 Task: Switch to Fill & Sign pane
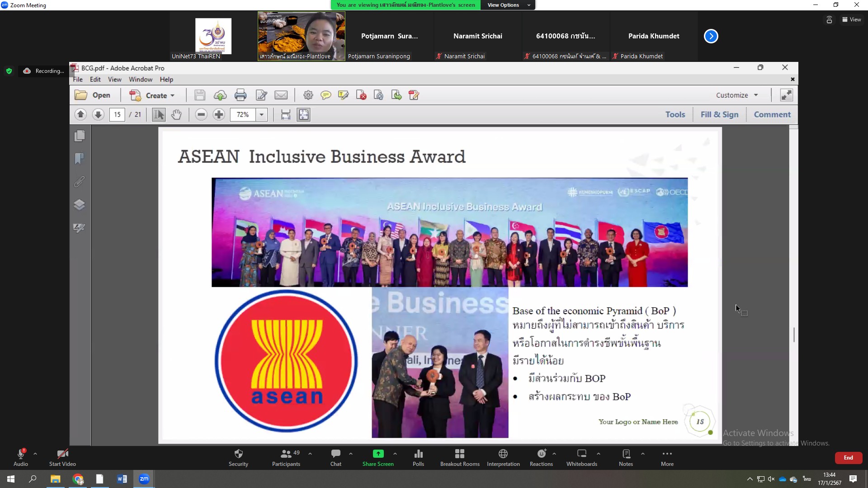(x=719, y=115)
